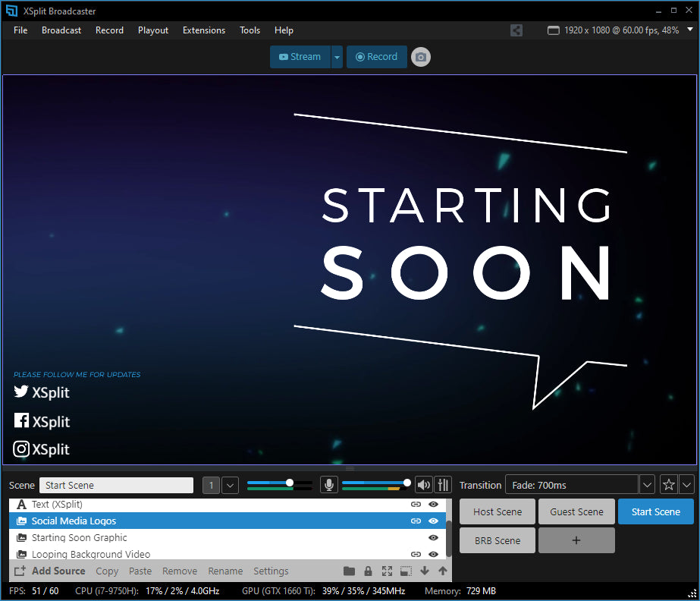Open the Extensions menu

pos(204,30)
